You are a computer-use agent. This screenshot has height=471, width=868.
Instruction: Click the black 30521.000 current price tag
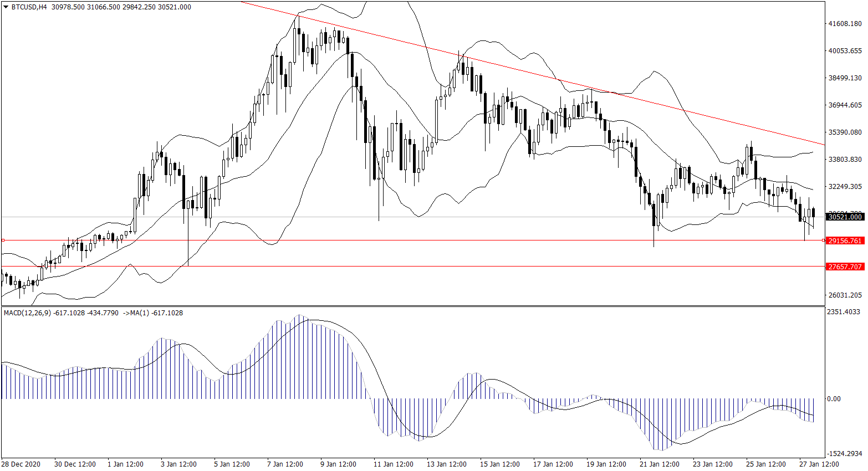coord(845,217)
